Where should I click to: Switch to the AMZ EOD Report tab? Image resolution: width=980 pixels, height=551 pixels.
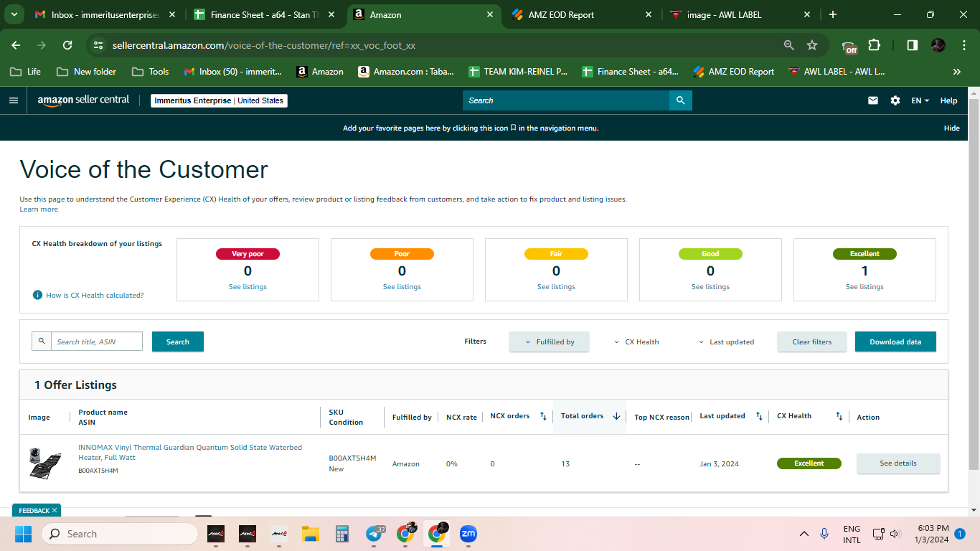[x=583, y=14]
